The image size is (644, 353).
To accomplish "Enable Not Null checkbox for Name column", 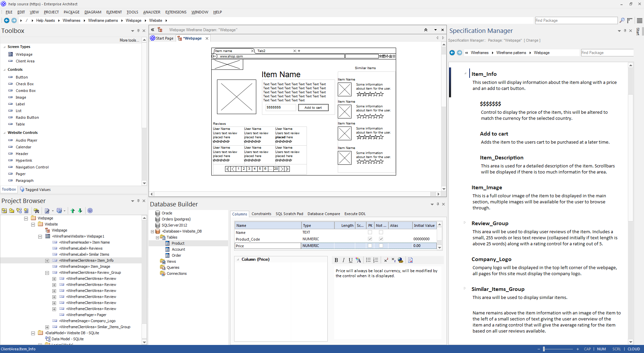I will click(x=381, y=232).
